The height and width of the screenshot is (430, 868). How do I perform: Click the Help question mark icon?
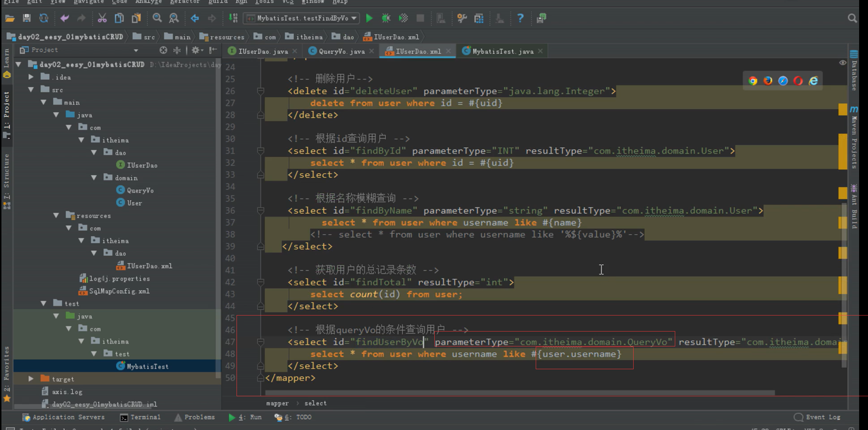(520, 18)
